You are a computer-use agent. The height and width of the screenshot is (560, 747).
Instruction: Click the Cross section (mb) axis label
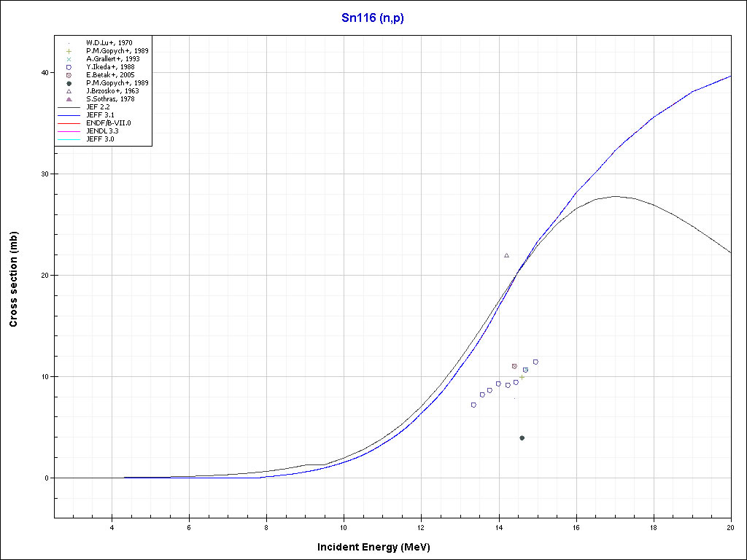(x=13, y=279)
